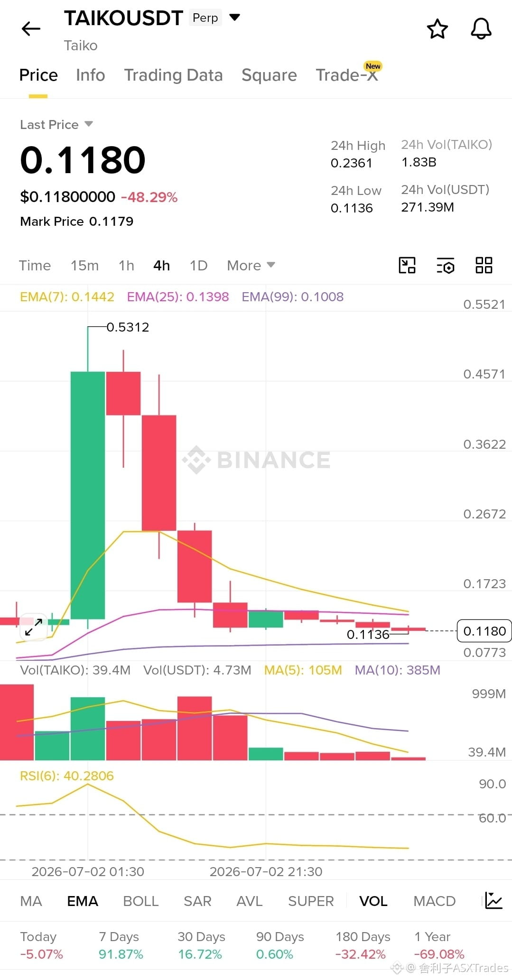
Task: Tap the Mark Price 0.1179 text
Action: pos(77,222)
